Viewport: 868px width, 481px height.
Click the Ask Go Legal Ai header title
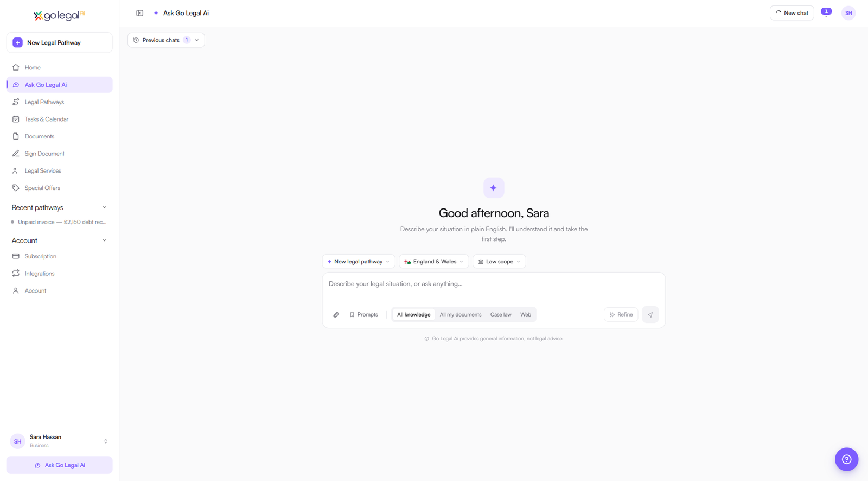[x=186, y=13]
